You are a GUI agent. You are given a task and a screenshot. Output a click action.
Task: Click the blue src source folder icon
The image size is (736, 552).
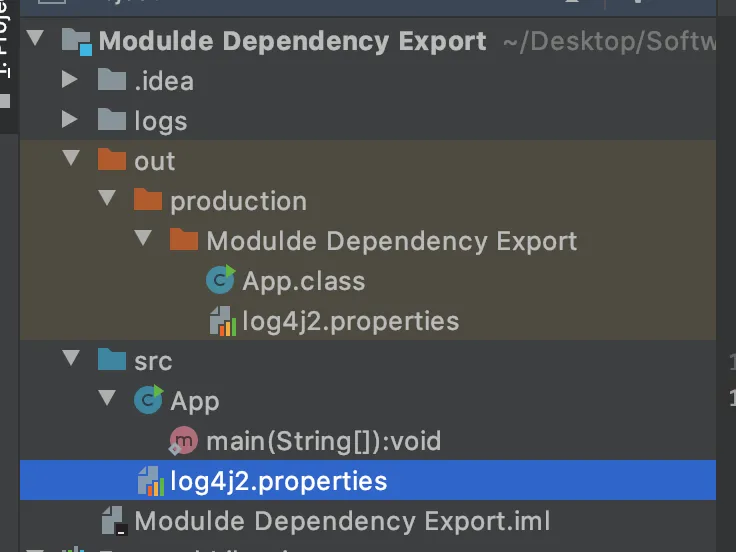[112, 361]
